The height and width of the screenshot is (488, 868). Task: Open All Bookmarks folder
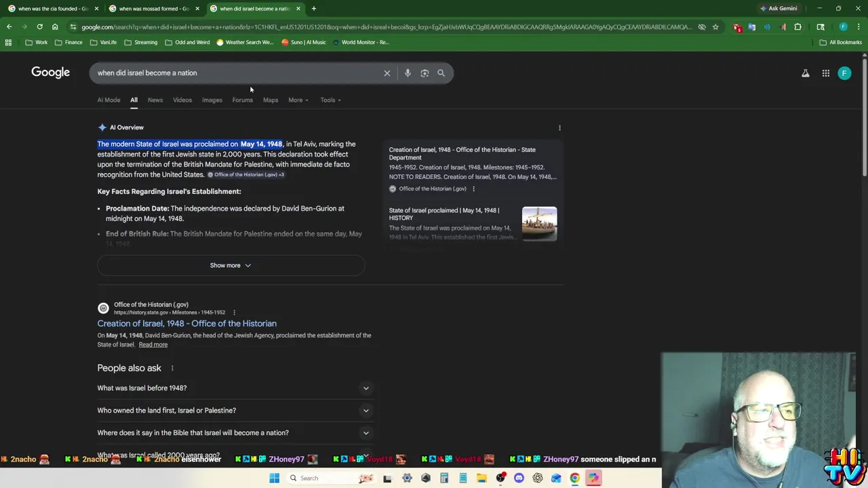coord(840,42)
